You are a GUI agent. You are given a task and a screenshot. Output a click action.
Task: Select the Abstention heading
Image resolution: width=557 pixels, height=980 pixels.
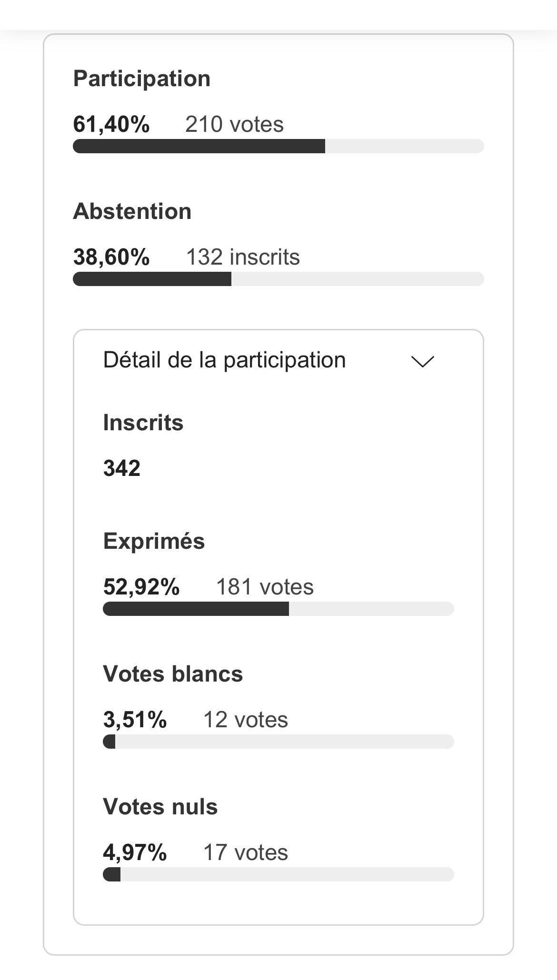coord(132,211)
